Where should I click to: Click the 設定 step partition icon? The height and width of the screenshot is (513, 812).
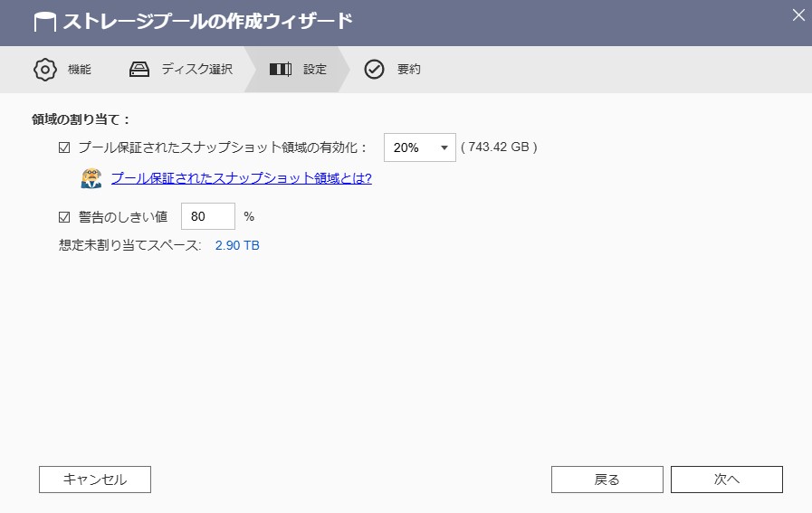[280, 70]
